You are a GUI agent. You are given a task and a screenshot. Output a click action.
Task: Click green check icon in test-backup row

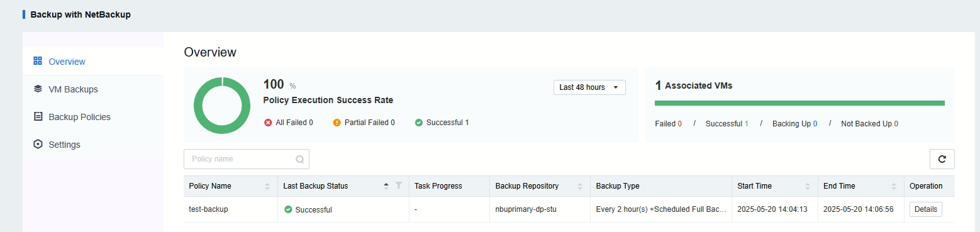[x=288, y=209]
